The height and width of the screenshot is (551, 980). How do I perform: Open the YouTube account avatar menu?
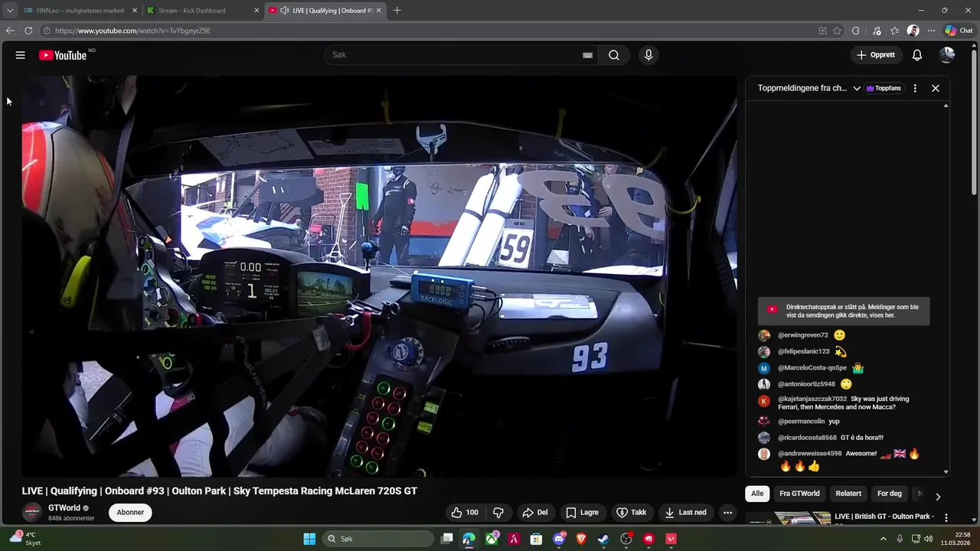click(x=947, y=55)
